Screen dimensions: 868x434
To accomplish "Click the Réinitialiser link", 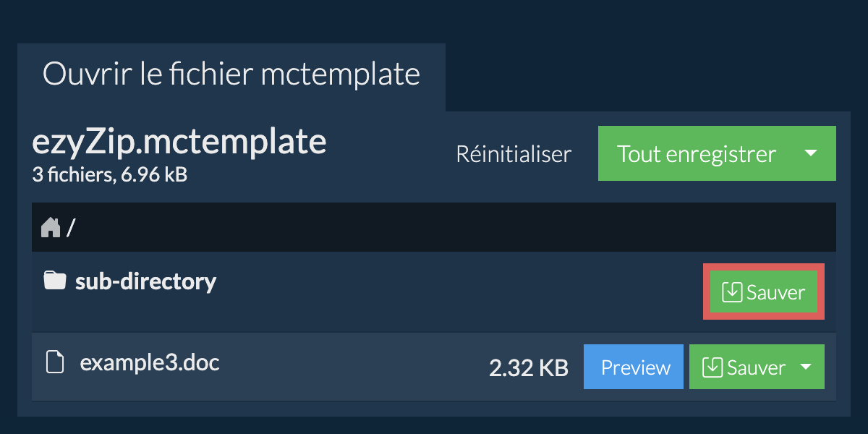I will pyautogui.click(x=514, y=154).
